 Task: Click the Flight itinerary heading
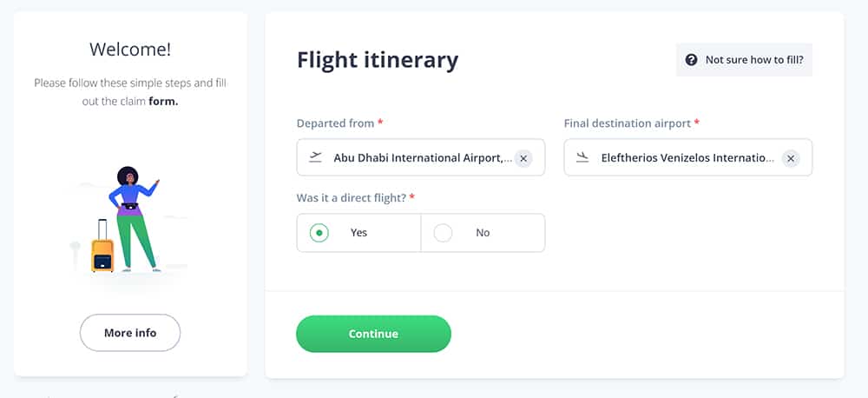click(378, 60)
